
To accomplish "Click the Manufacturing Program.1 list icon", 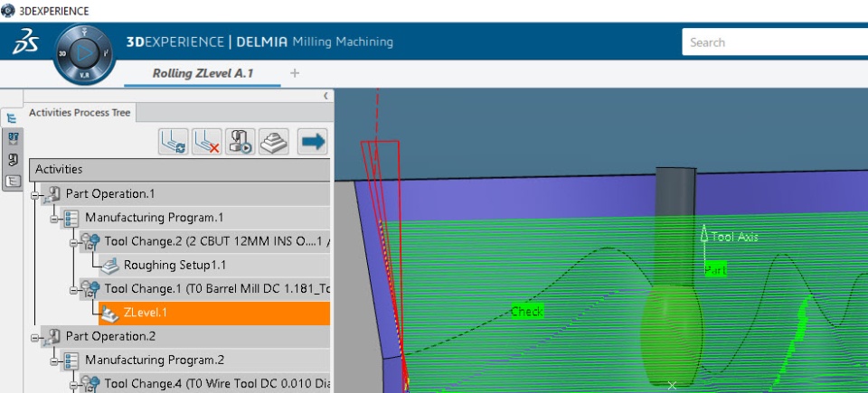I will 71,218.
